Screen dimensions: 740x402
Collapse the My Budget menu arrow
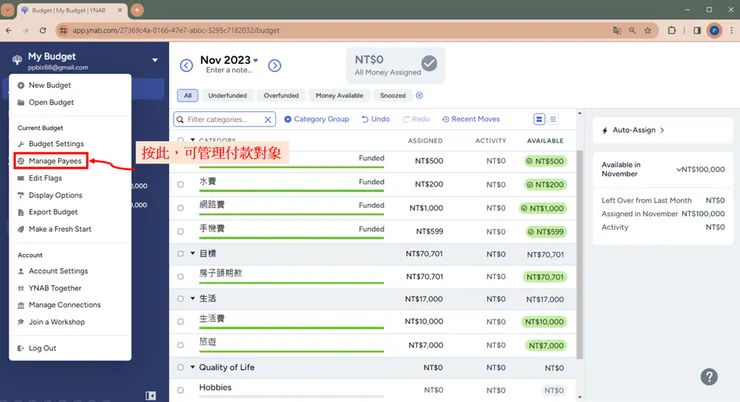(155, 60)
